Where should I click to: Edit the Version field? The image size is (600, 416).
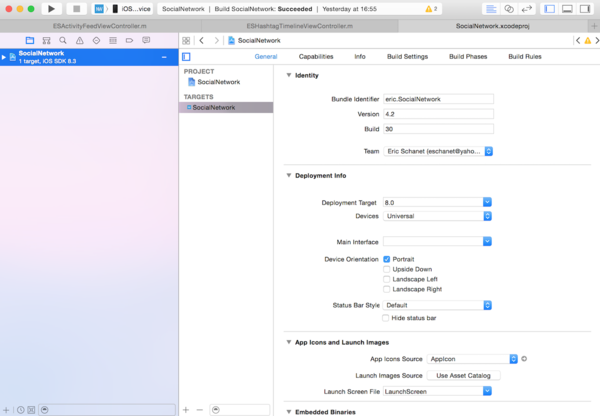[438, 114]
